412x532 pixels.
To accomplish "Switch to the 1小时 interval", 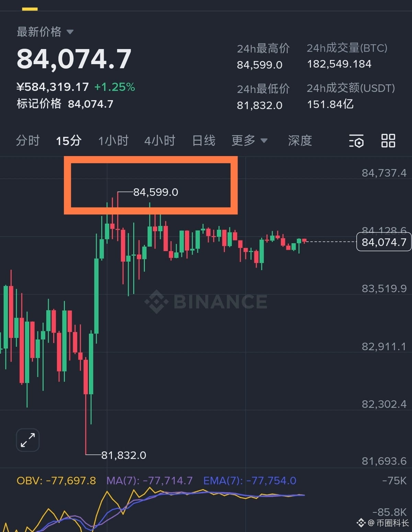I will coord(113,141).
